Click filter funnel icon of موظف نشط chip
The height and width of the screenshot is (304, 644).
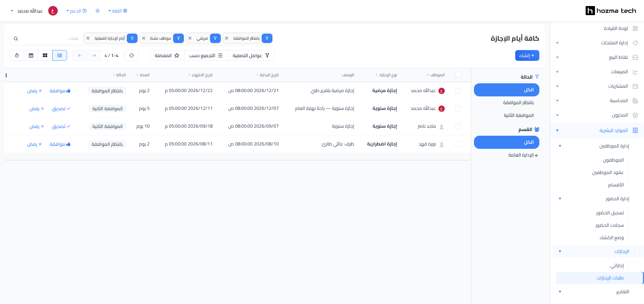178,38
